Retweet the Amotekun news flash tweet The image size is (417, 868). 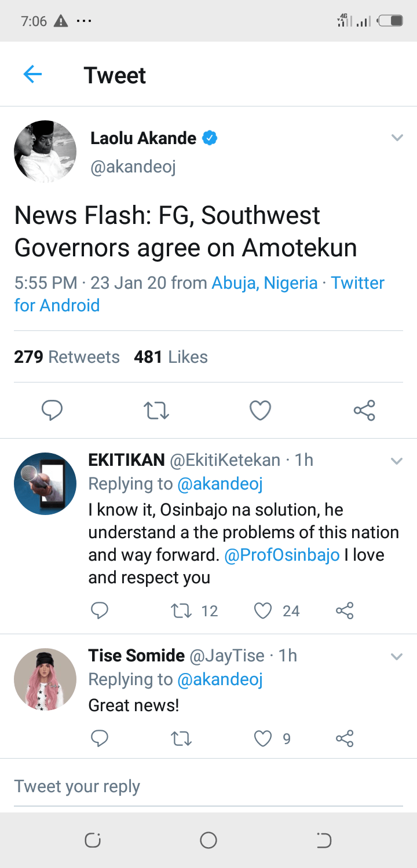pyautogui.click(x=156, y=410)
